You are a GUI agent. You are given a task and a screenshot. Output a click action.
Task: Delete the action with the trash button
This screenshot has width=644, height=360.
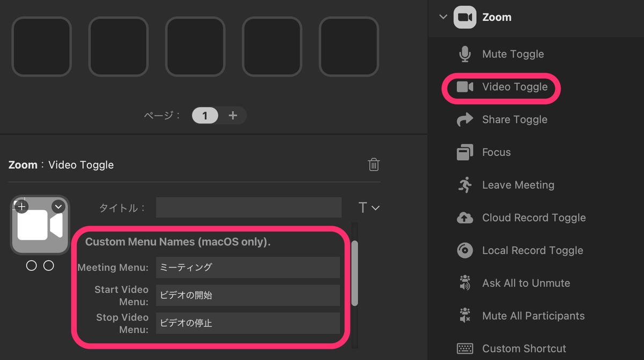tap(374, 165)
